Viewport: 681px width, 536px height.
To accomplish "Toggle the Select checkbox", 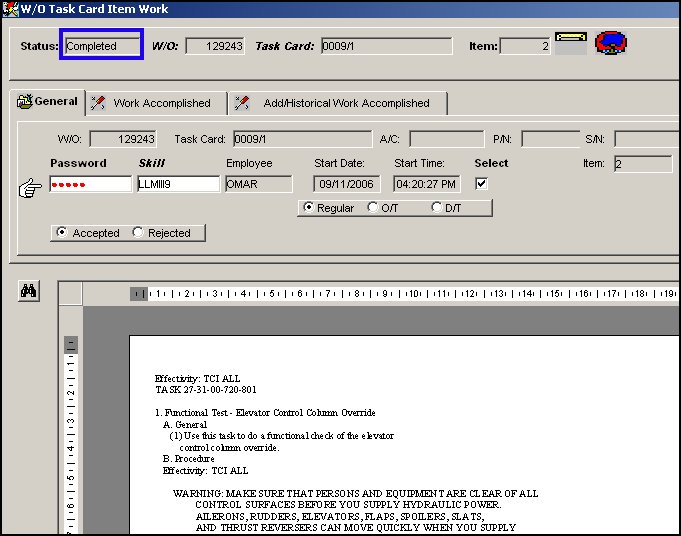I will coord(481,184).
